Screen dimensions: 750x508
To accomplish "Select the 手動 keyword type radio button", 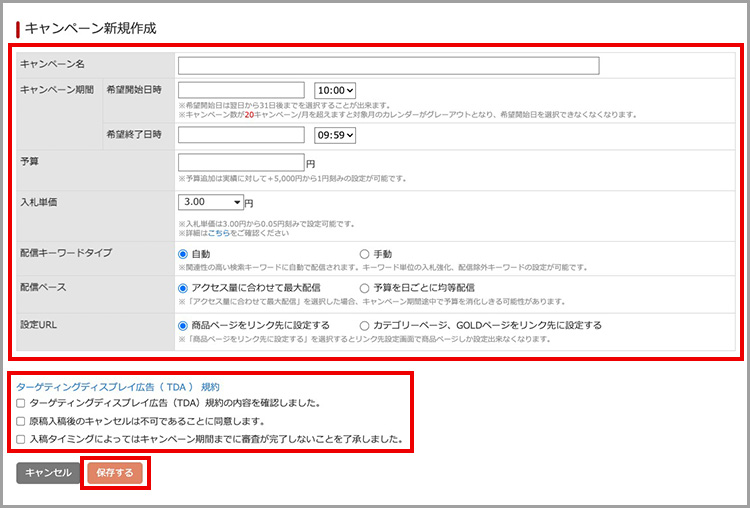I will tap(364, 255).
